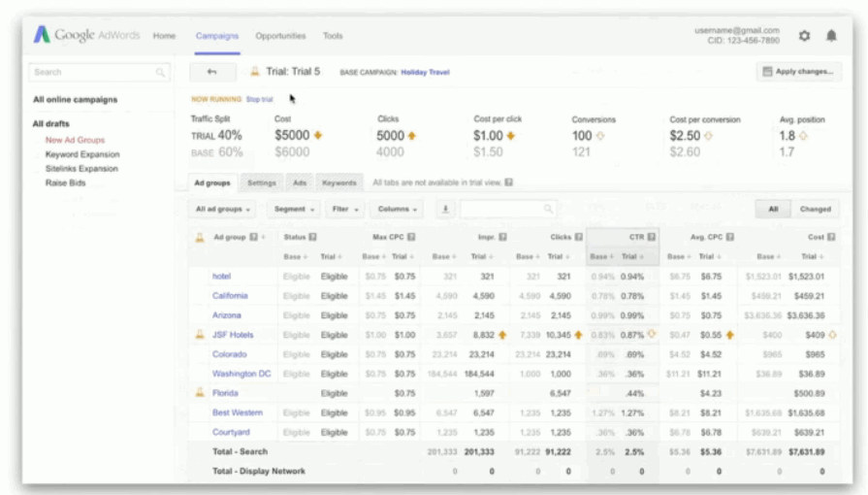
Task: Click the help icon next to Max CPC header
Action: point(411,237)
